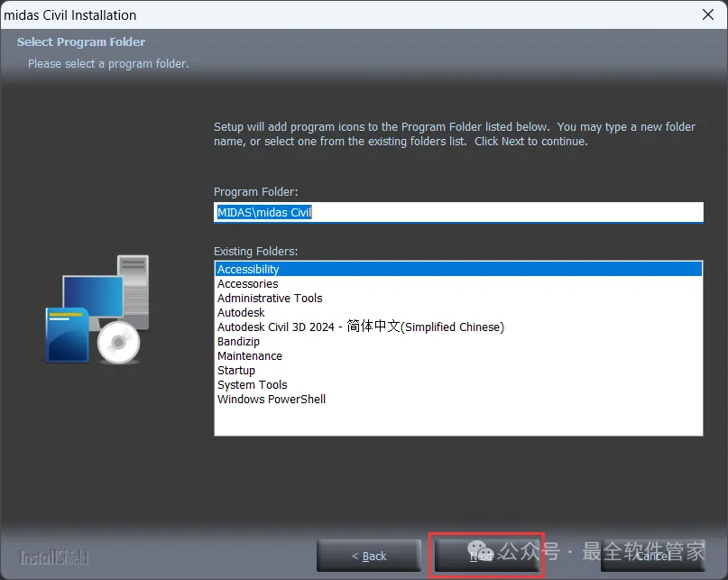Click the Program Folder input field
This screenshot has height=580, width=728.
[x=458, y=212]
